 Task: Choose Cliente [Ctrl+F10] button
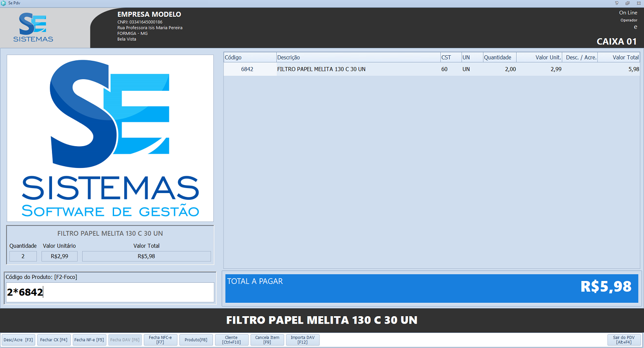click(x=231, y=340)
